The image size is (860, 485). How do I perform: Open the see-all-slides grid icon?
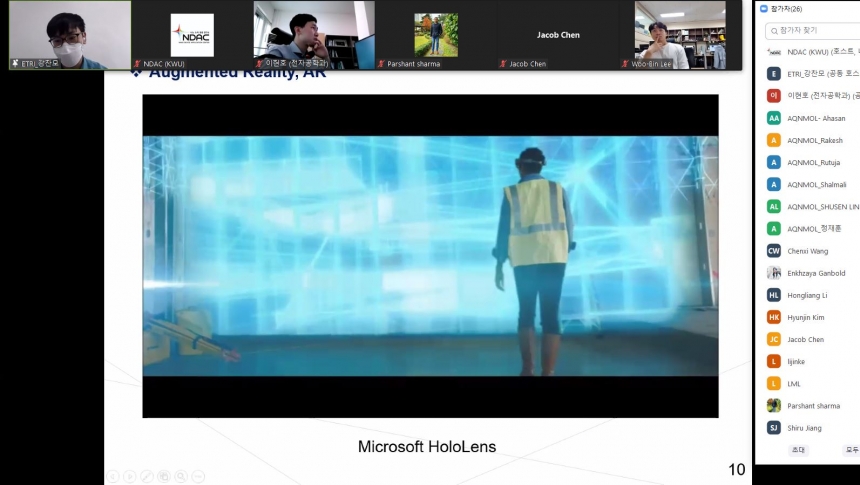[164, 476]
